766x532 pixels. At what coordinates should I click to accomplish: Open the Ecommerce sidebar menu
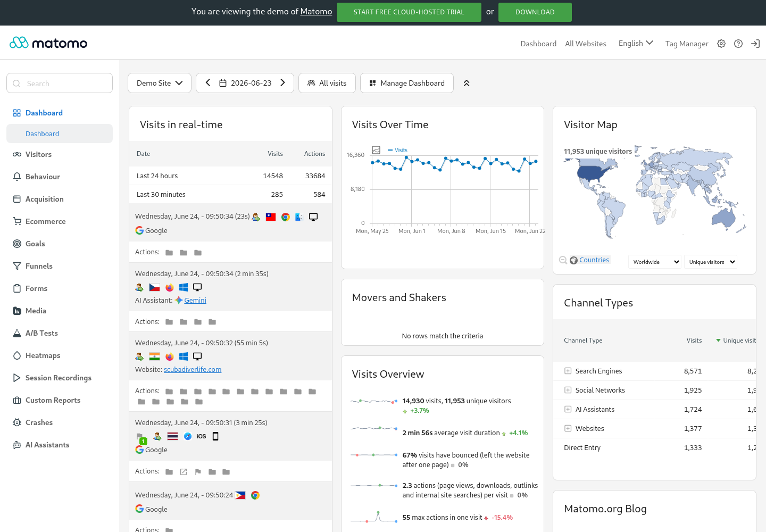(60, 221)
